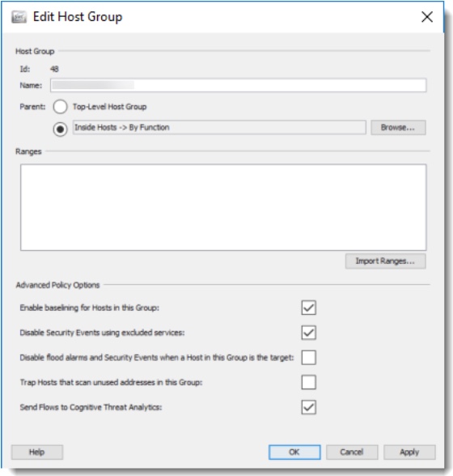This screenshot has width=453, height=476.
Task: Click the Inside Hosts -> By Function field
Action: (x=219, y=128)
